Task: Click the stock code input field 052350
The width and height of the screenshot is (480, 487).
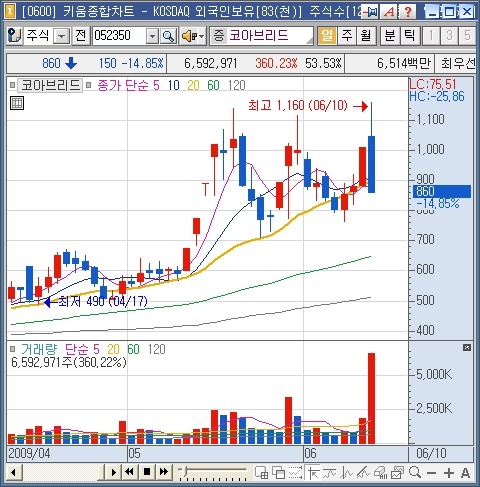Action: 119,36
